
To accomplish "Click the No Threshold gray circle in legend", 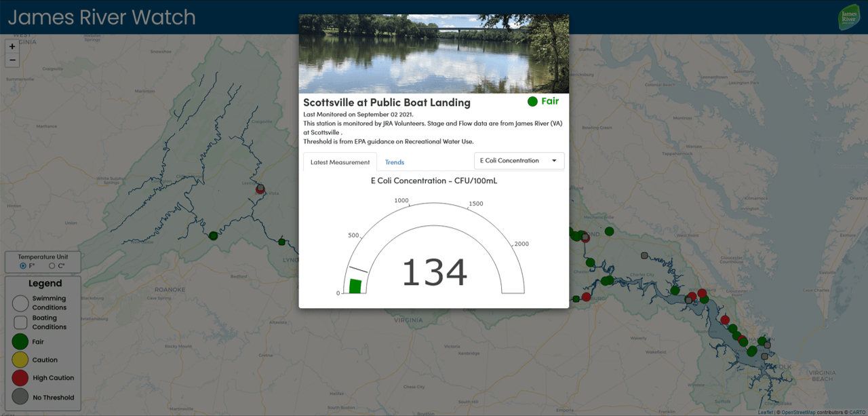I will coord(20,397).
